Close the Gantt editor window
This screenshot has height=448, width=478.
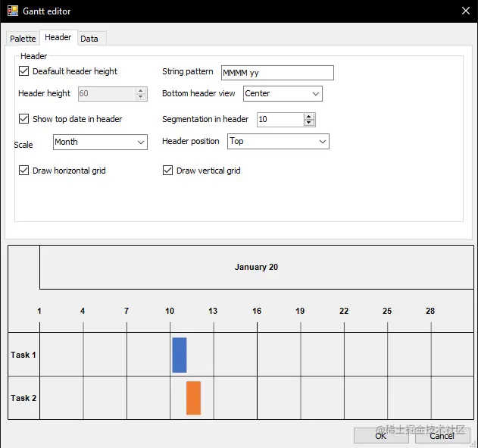(x=466, y=11)
